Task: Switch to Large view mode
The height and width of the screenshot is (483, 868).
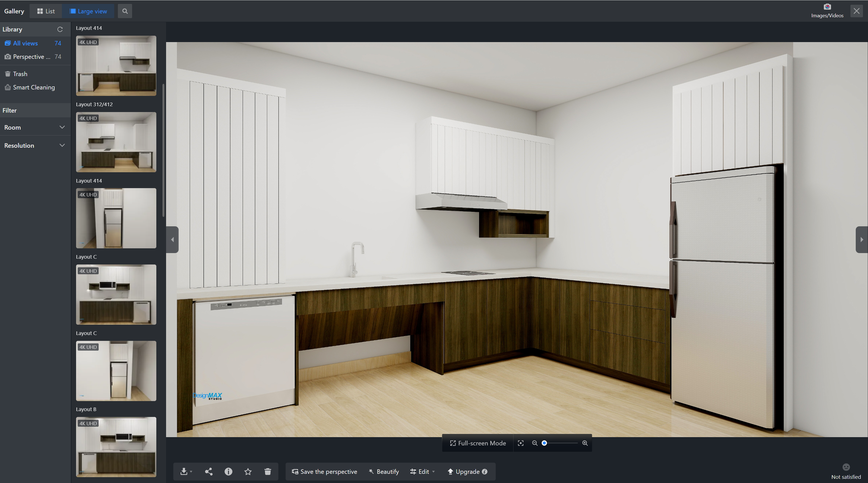Action: click(x=88, y=11)
